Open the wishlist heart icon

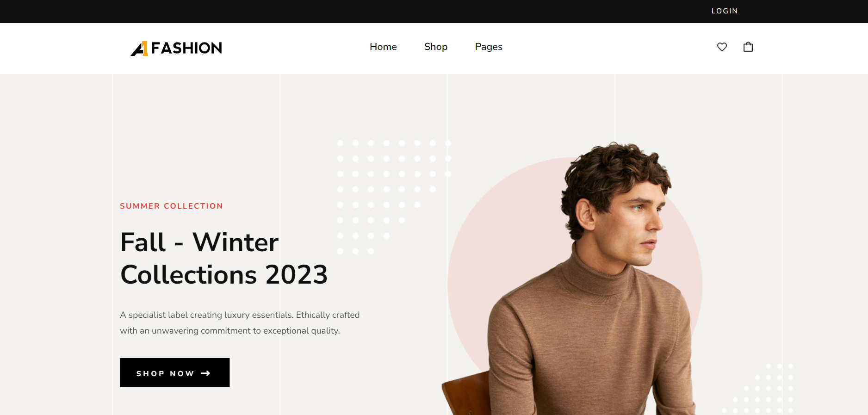[722, 47]
